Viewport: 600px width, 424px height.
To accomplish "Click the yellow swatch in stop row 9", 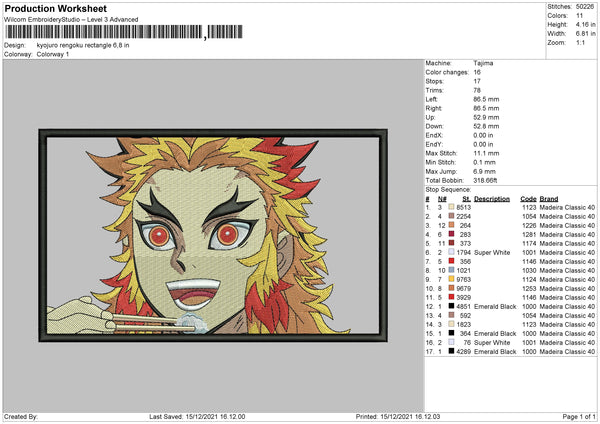I will click(451, 279).
